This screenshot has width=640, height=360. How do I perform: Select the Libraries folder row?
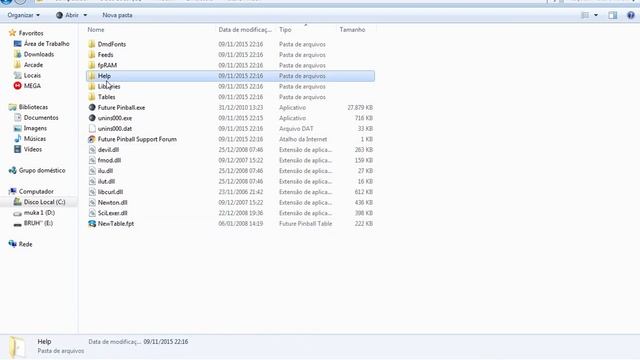(x=230, y=87)
